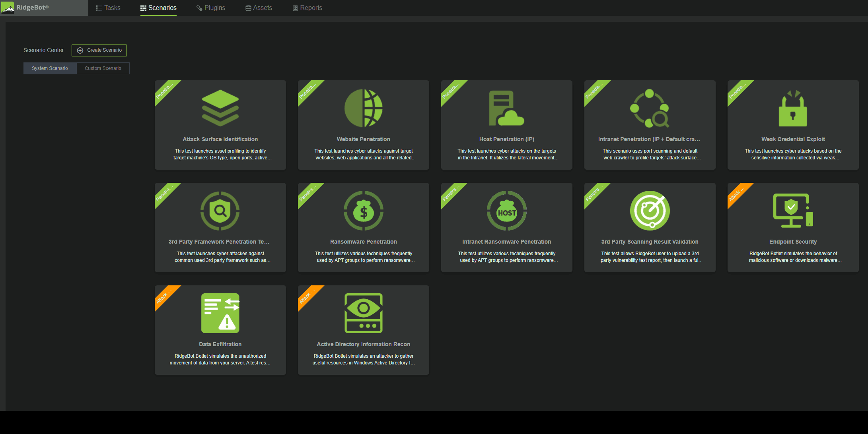Click the Scenarios grid icon in the navbar
Viewport: 868px width, 434px height.
pyautogui.click(x=143, y=8)
